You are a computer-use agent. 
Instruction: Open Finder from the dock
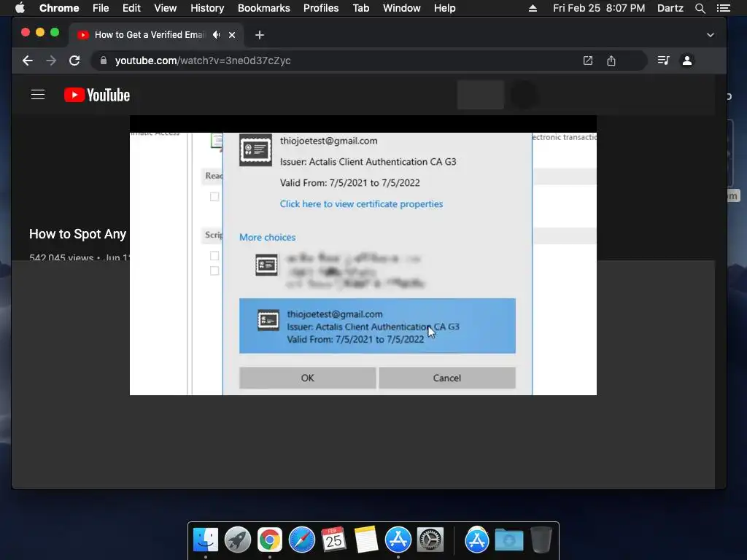[x=205, y=540]
